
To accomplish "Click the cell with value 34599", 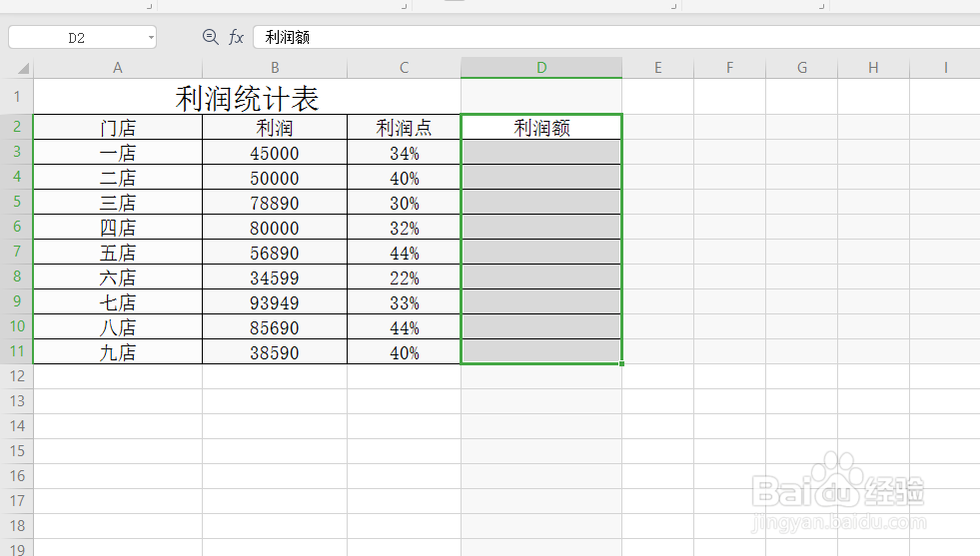I will [275, 278].
